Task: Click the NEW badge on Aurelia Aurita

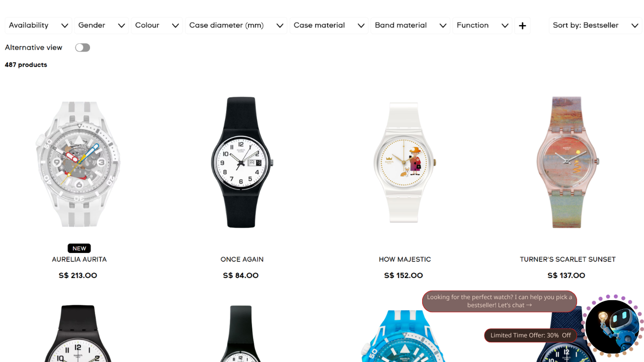Action: pyautogui.click(x=79, y=248)
